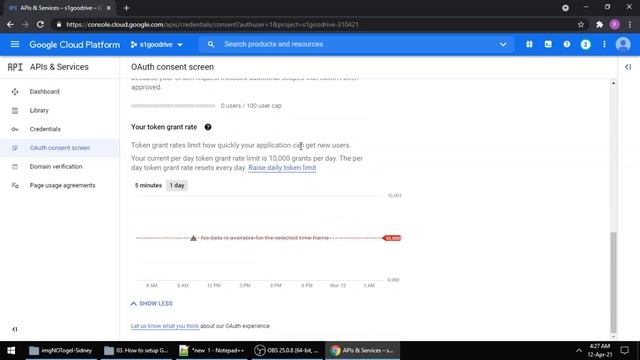
Task: Switch to OBS 25.0.8 on the taskbar
Action: coord(287,350)
